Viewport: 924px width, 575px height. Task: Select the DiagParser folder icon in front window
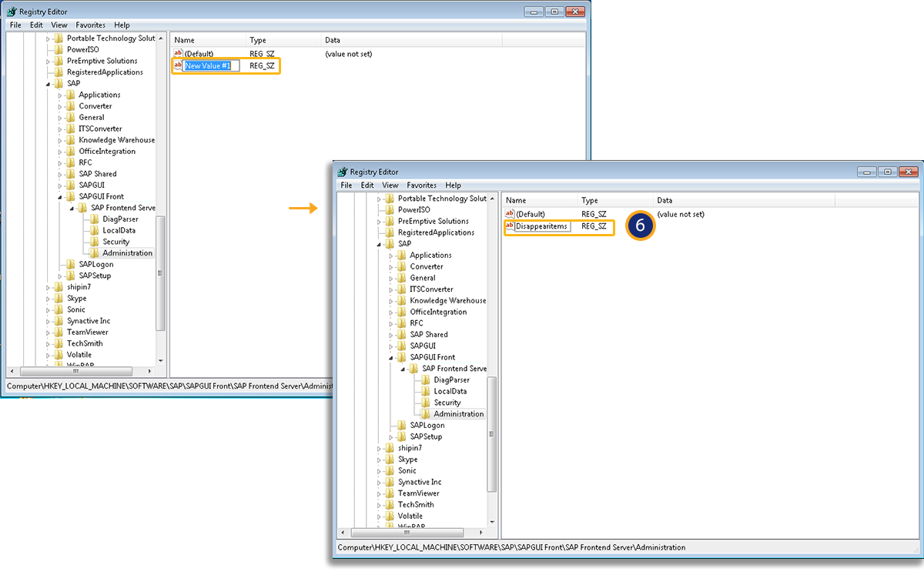(x=426, y=380)
